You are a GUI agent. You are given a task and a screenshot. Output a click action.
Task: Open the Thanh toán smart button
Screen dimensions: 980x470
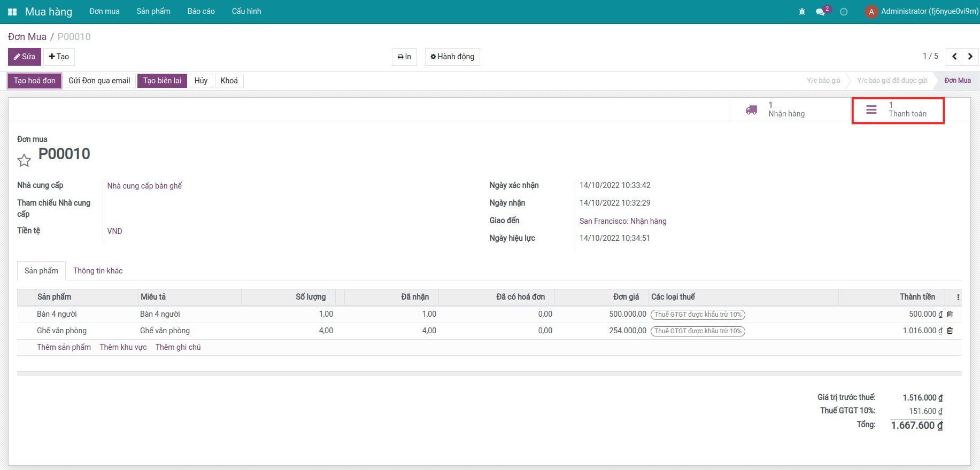click(x=898, y=110)
